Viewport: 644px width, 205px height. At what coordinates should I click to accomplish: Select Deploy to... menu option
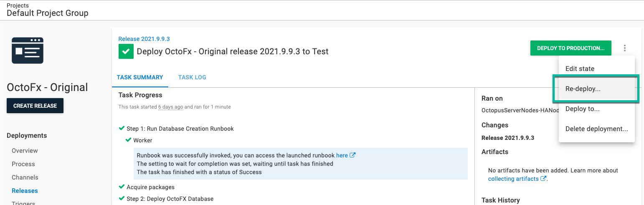(582, 109)
